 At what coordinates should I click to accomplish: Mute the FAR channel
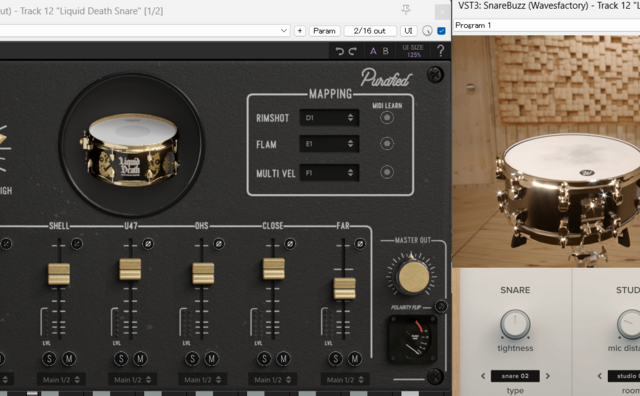355,359
